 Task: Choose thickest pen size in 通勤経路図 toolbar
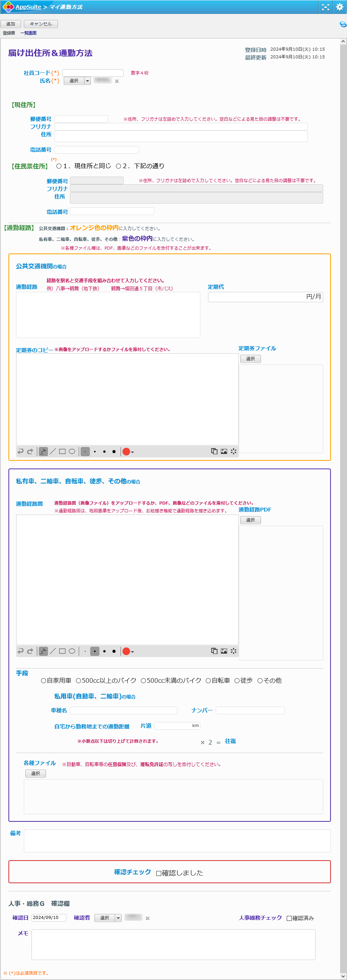pyautogui.click(x=114, y=651)
